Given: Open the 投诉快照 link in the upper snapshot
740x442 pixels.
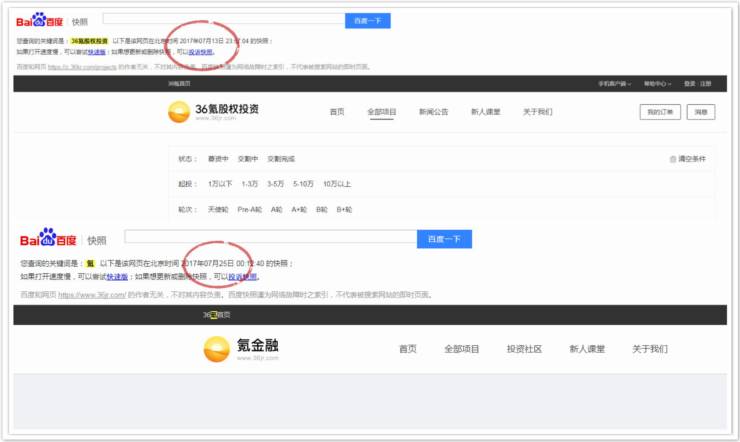Looking at the screenshot, I should (200, 52).
